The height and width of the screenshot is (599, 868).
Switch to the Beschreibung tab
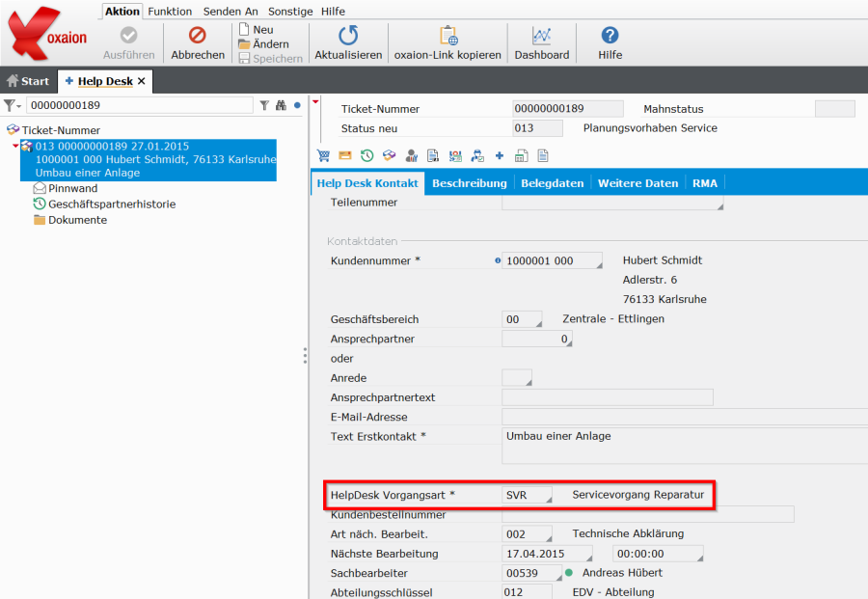pos(470,183)
